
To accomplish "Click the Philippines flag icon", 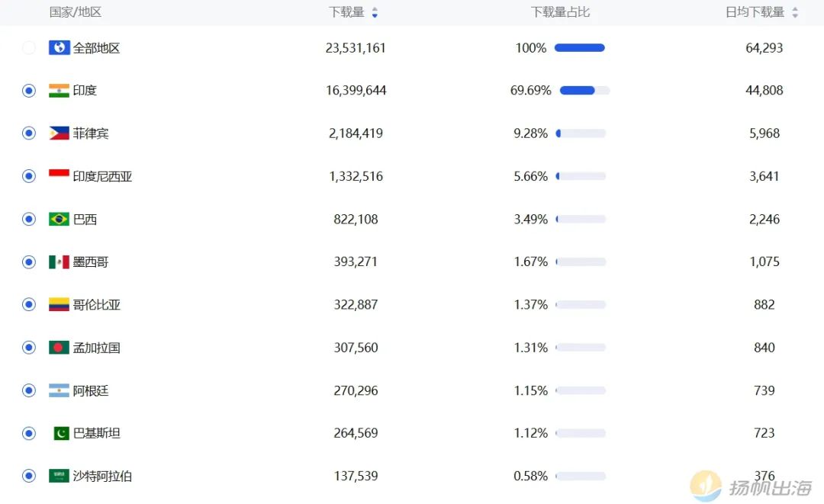I will coord(59,133).
